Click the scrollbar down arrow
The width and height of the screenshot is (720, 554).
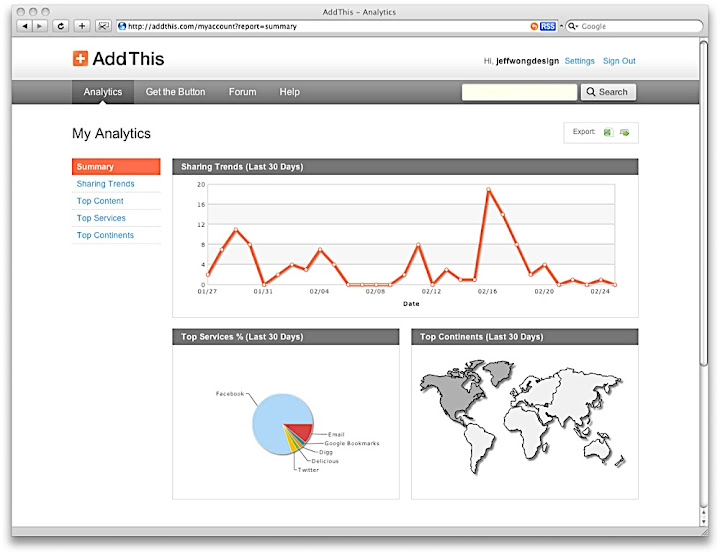click(703, 521)
